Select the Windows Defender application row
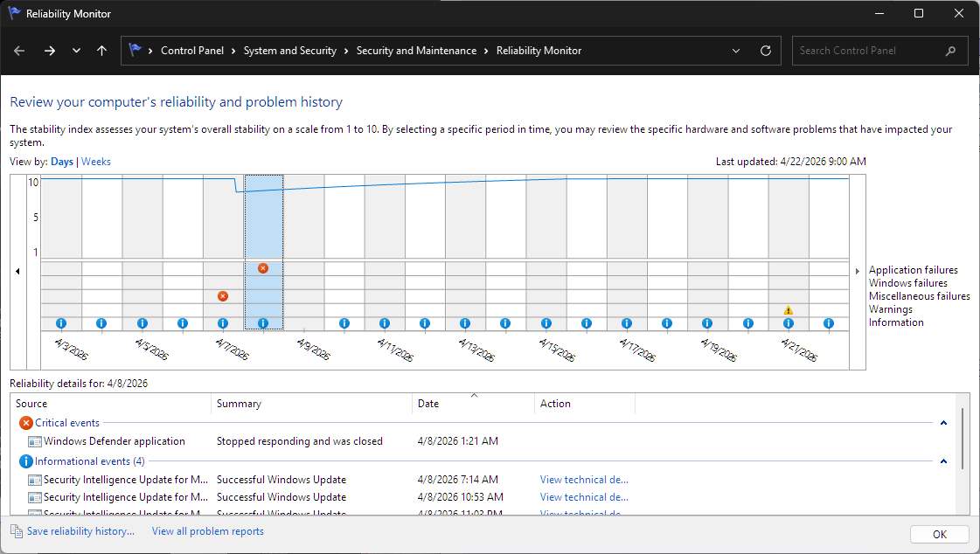The width and height of the screenshot is (980, 554). tap(483, 441)
